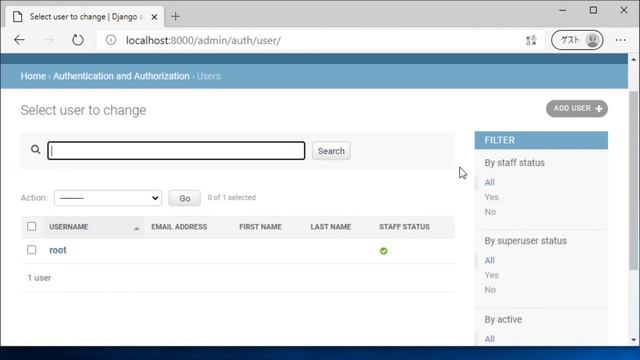Sort by FIRST NAME column header
Viewport: 640px width, 360px height.
260,227
